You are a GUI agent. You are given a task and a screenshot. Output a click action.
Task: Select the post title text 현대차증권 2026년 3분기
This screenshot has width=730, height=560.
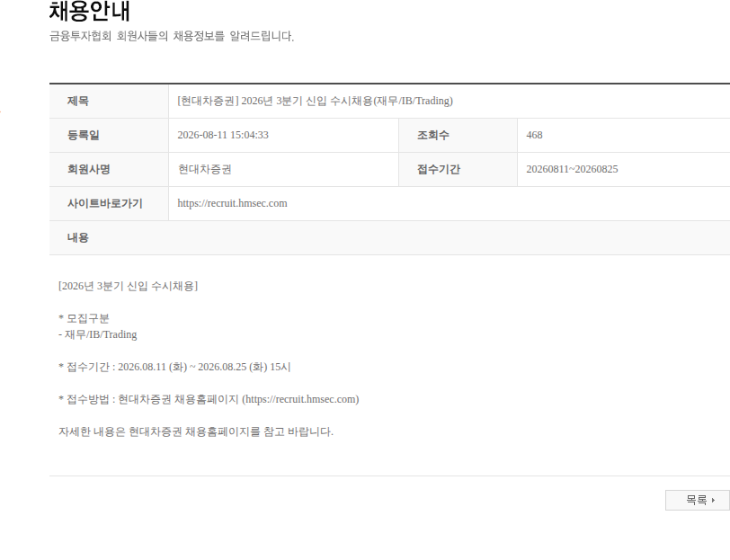[x=316, y=101]
